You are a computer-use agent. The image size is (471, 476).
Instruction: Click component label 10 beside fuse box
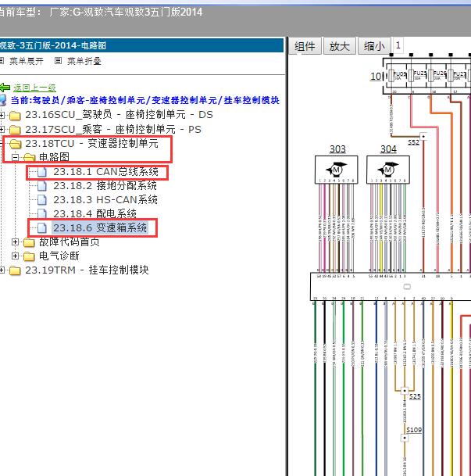pyautogui.click(x=376, y=76)
